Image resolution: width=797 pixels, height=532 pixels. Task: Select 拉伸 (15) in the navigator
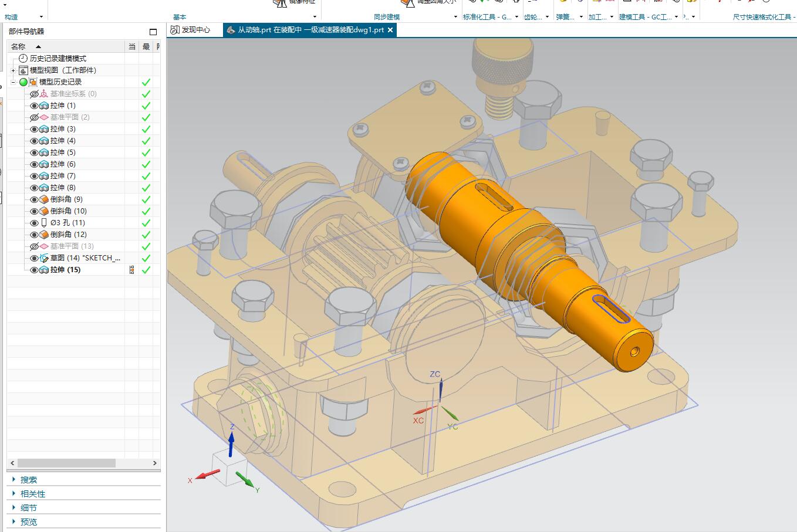[65, 270]
